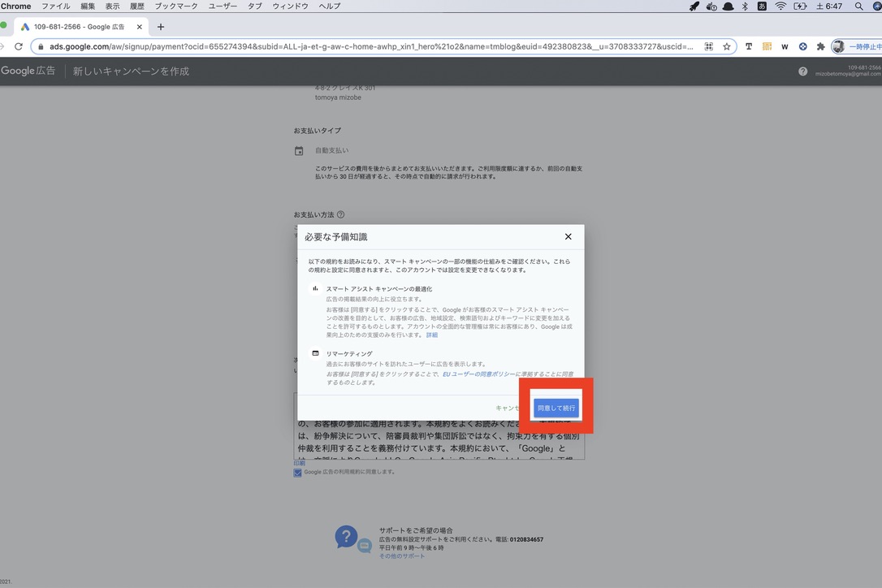Click the QR code icon in the address bar
Screen dimensions: 882x588
[709, 47]
